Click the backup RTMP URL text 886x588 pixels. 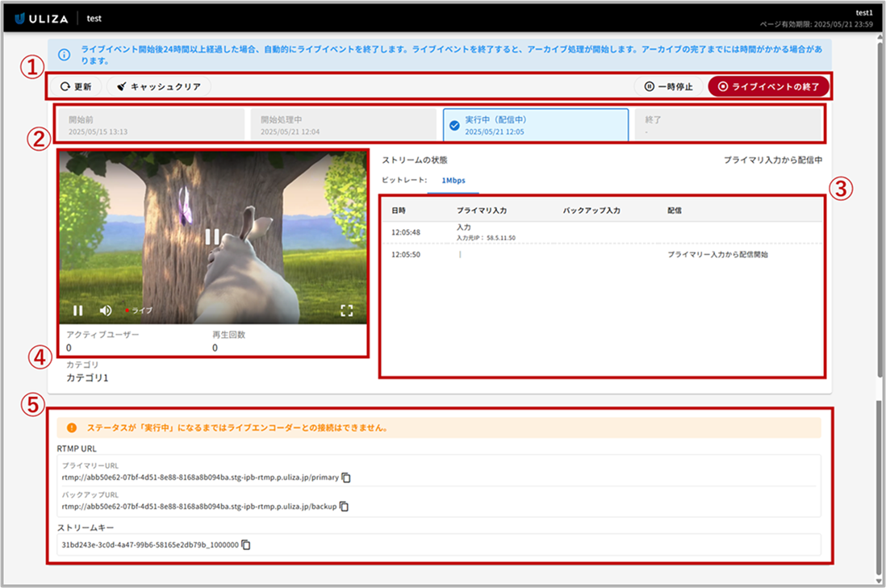(x=199, y=506)
